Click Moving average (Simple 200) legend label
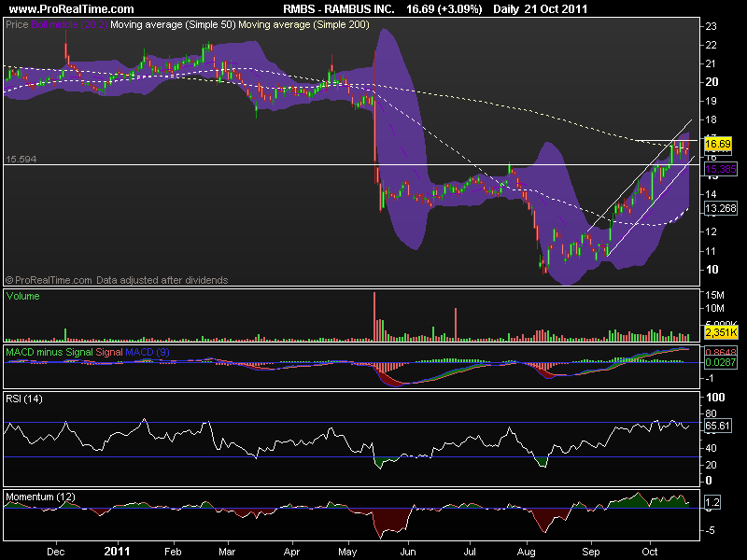 304,24
